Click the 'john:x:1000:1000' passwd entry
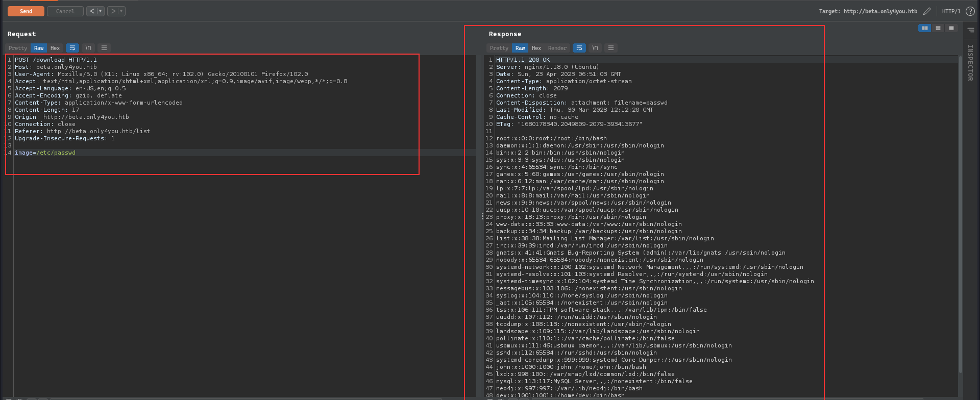This screenshot has width=980, height=400. pyautogui.click(x=571, y=367)
